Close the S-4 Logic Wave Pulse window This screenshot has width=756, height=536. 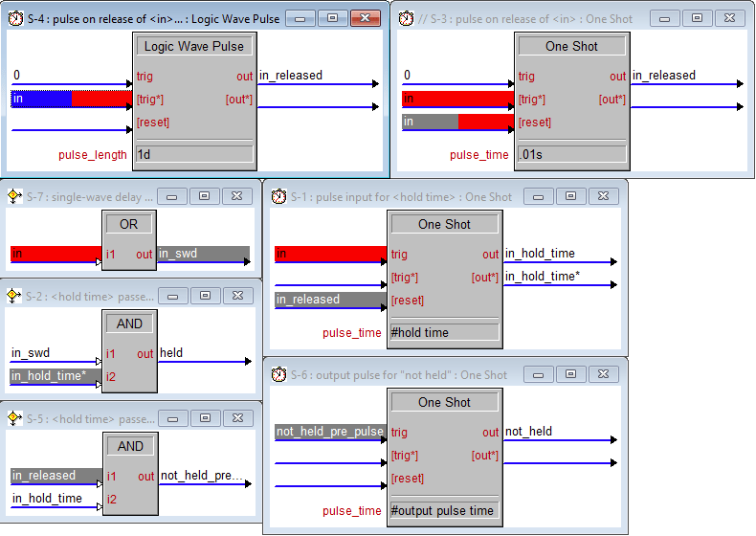click(x=364, y=18)
